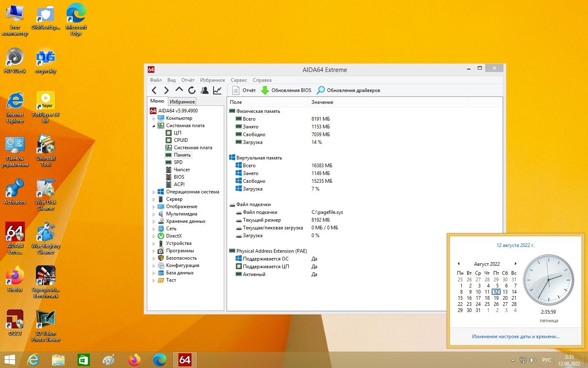Viewport: 588px width, 368px height.
Task: Open the user/favorites manager toolbar icon
Action: point(205,90)
